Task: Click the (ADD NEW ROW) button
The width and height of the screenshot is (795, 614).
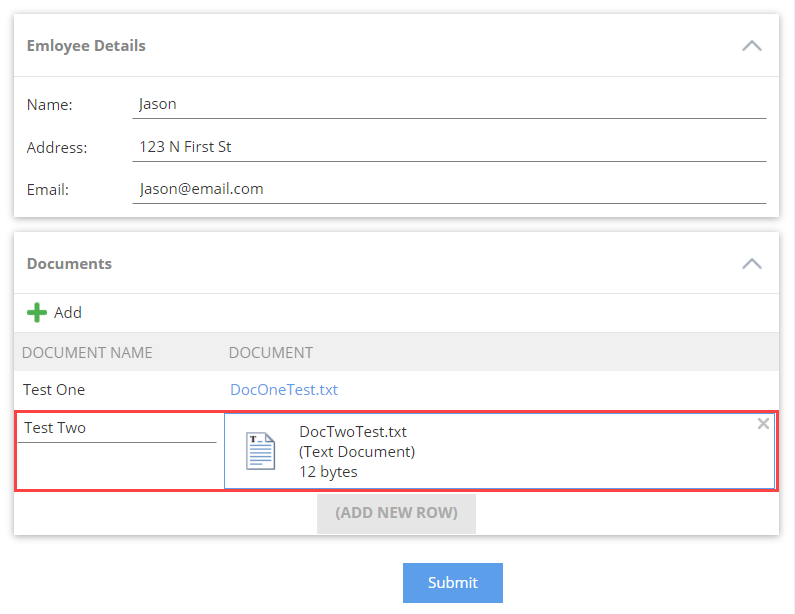Action: tap(396, 513)
